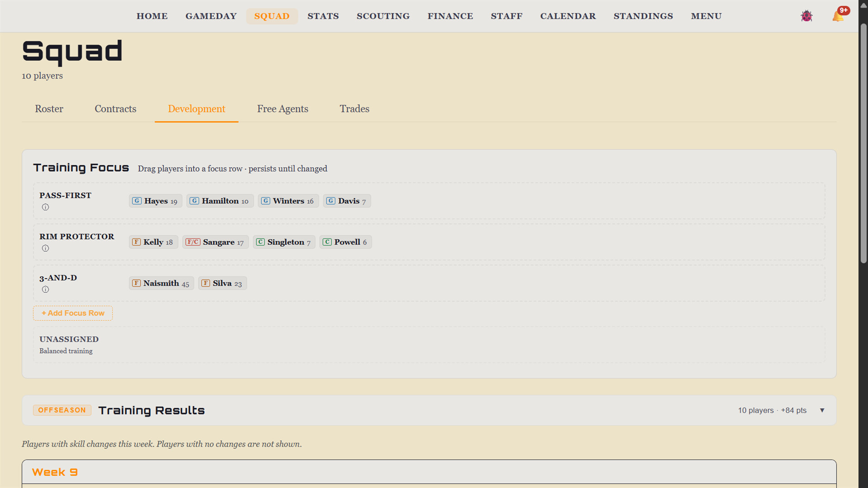
Task: Open the Home menu
Action: [152, 16]
